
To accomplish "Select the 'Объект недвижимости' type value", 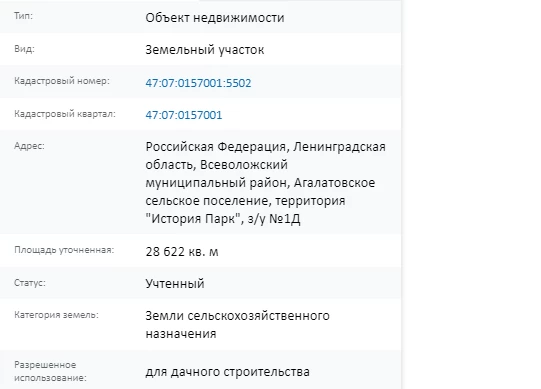I will (x=215, y=17).
